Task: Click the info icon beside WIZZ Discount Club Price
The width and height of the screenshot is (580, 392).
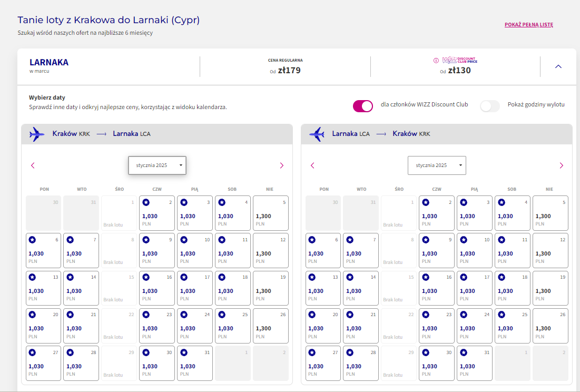Action: (x=436, y=60)
